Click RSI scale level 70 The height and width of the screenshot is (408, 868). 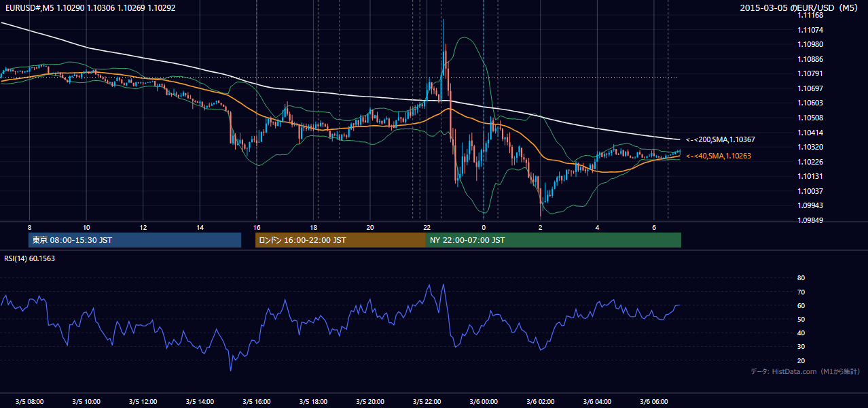tap(801, 292)
